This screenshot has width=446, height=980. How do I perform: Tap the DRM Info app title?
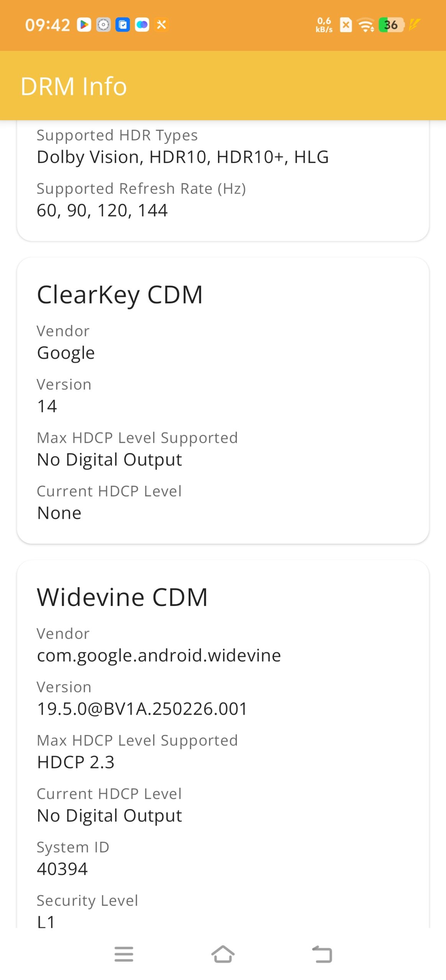tap(74, 86)
